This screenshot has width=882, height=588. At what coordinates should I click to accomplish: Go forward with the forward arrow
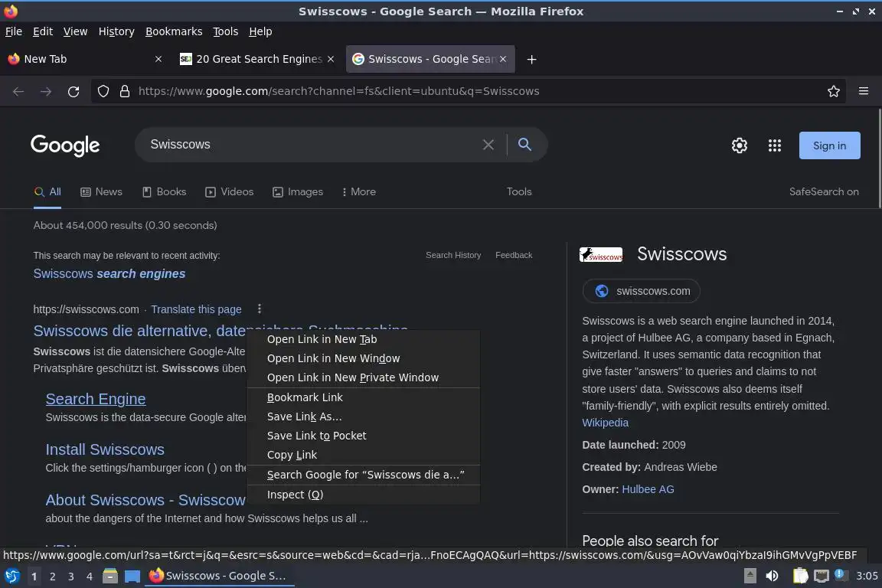point(46,91)
